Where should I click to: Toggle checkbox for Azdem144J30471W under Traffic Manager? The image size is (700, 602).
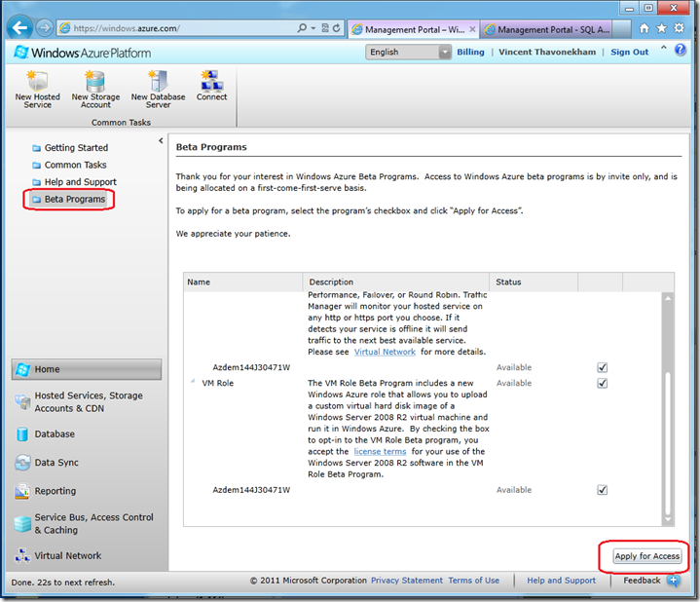603,367
